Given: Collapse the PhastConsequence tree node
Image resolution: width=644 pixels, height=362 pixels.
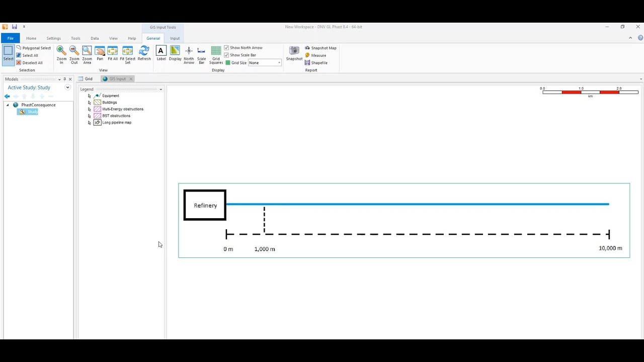Looking at the screenshot, I should [8, 105].
